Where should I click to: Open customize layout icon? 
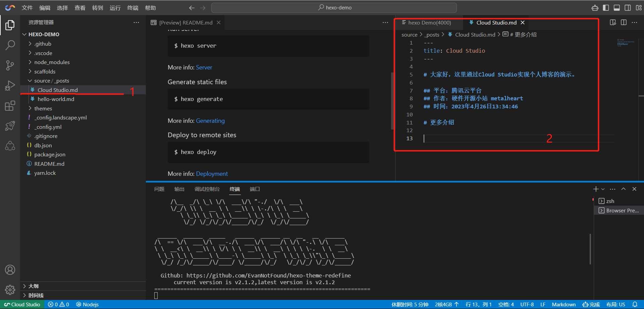coord(639,8)
